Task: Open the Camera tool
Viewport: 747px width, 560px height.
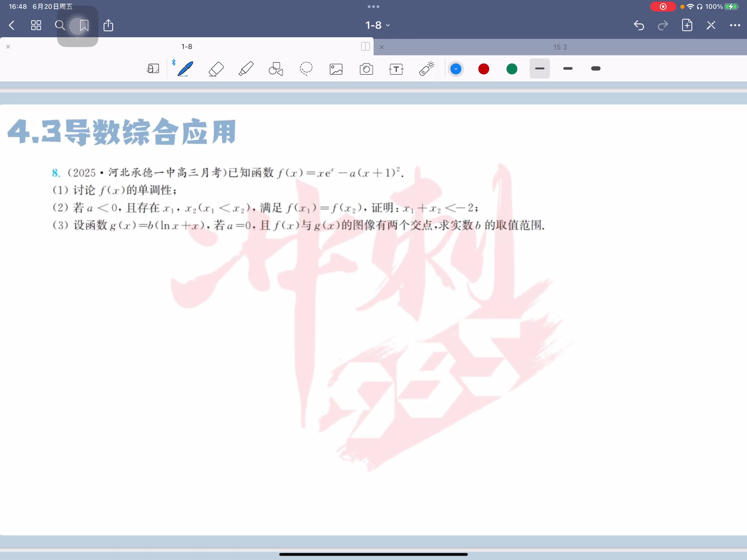Action: coord(366,69)
